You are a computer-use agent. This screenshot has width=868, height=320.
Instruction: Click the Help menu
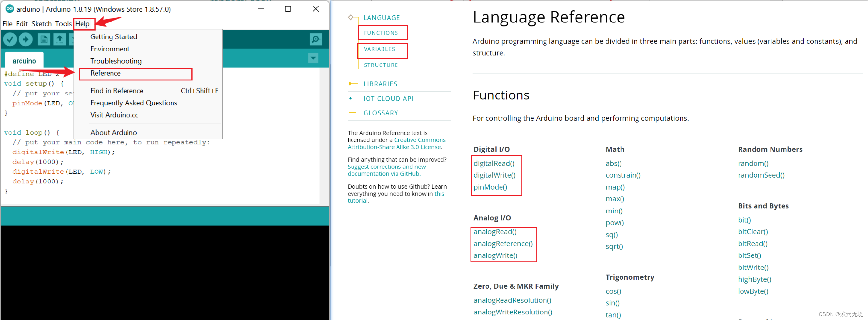click(82, 23)
